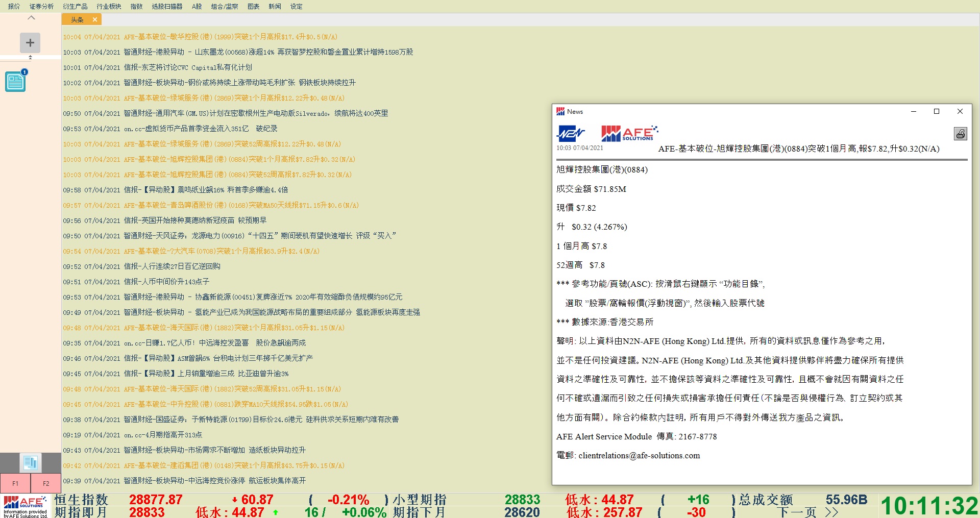Open 协鑫新能源 (00451) headline
The height and width of the screenshot is (518, 980).
[x=232, y=297]
